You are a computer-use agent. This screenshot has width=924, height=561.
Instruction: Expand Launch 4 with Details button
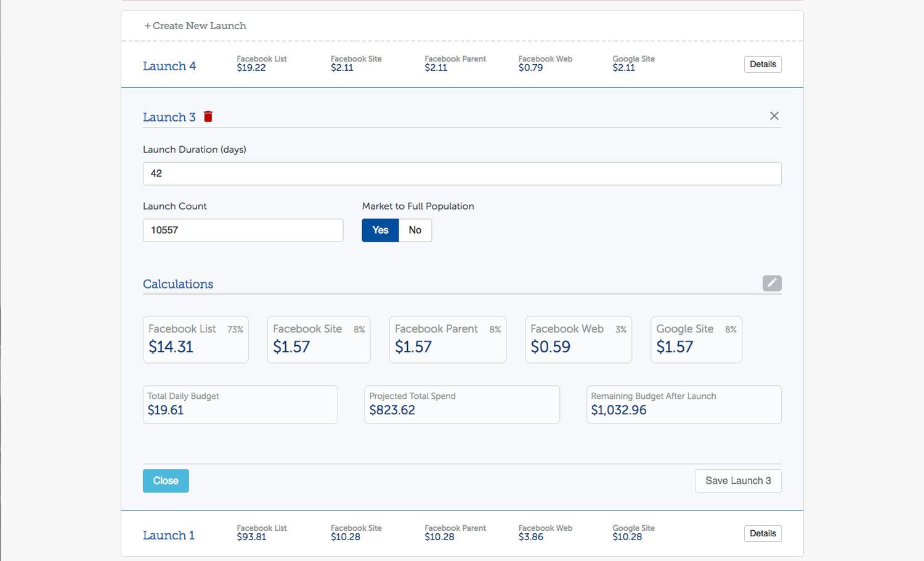click(762, 64)
